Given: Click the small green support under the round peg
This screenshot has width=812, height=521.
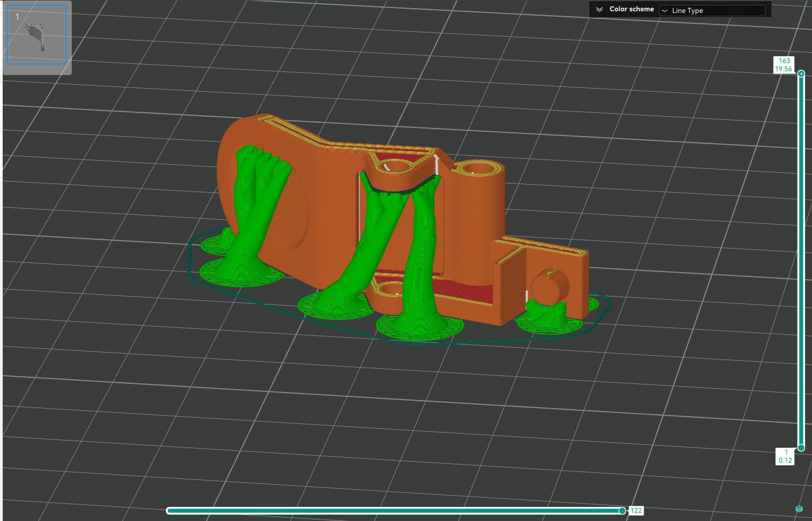Looking at the screenshot, I should click(x=546, y=312).
